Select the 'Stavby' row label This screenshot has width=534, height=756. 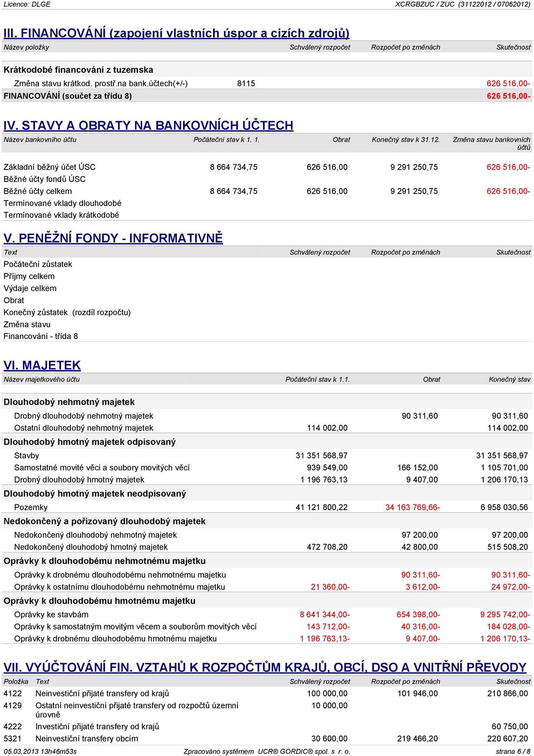27,456
